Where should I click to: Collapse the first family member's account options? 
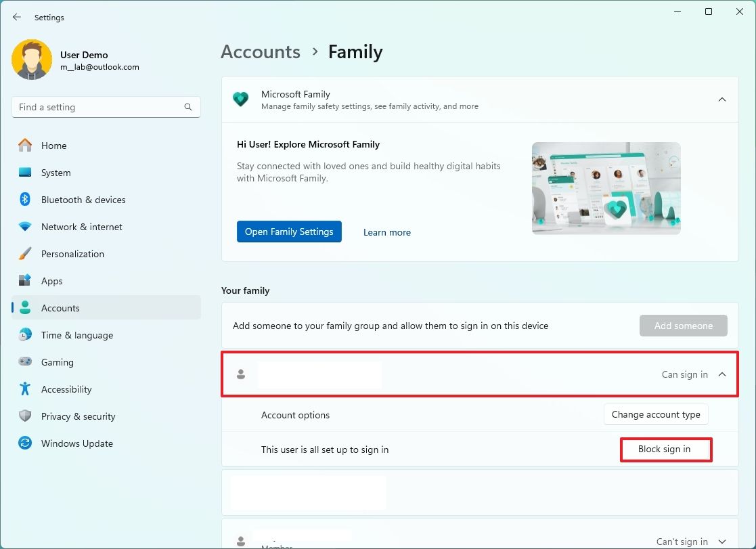(x=721, y=374)
